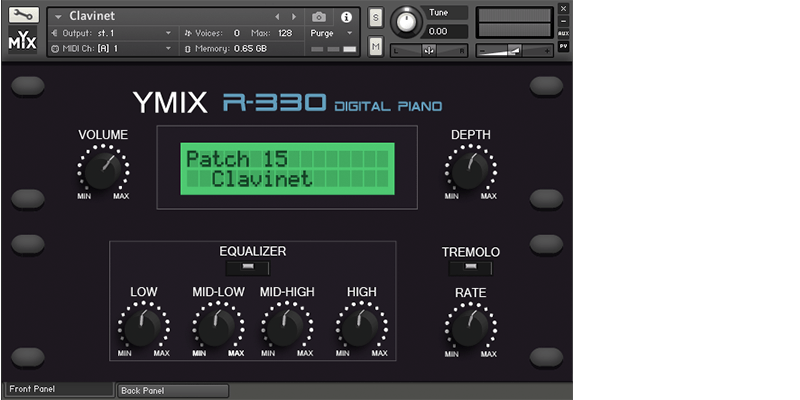Adjust the pan L-R slider
Viewport: 800px width, 400px height.
coord(429,51)
